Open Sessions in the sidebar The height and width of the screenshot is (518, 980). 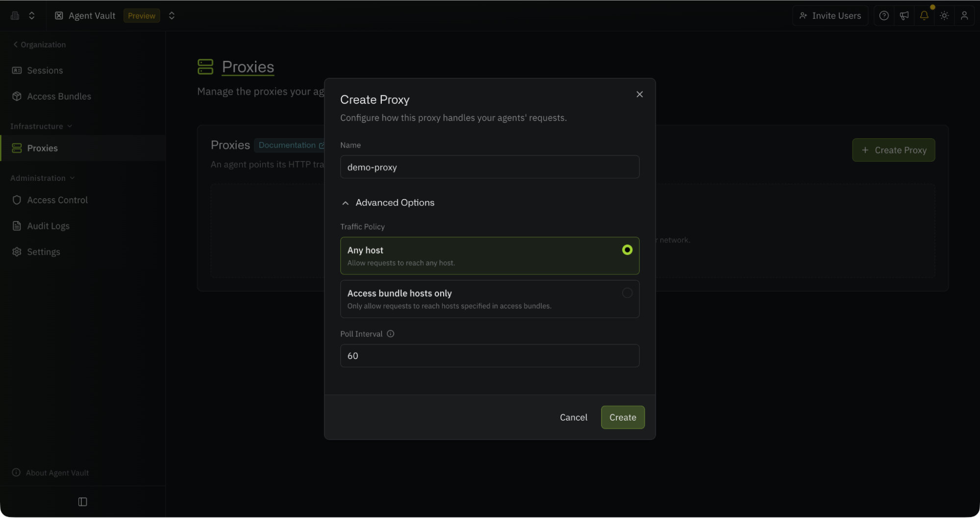[82, 71]
